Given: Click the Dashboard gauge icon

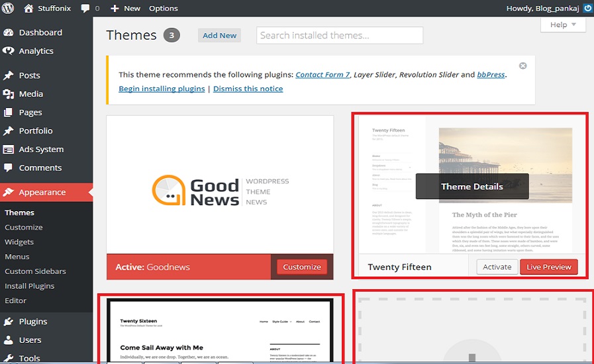Looking at the screenshot, I should pos(9,32).
